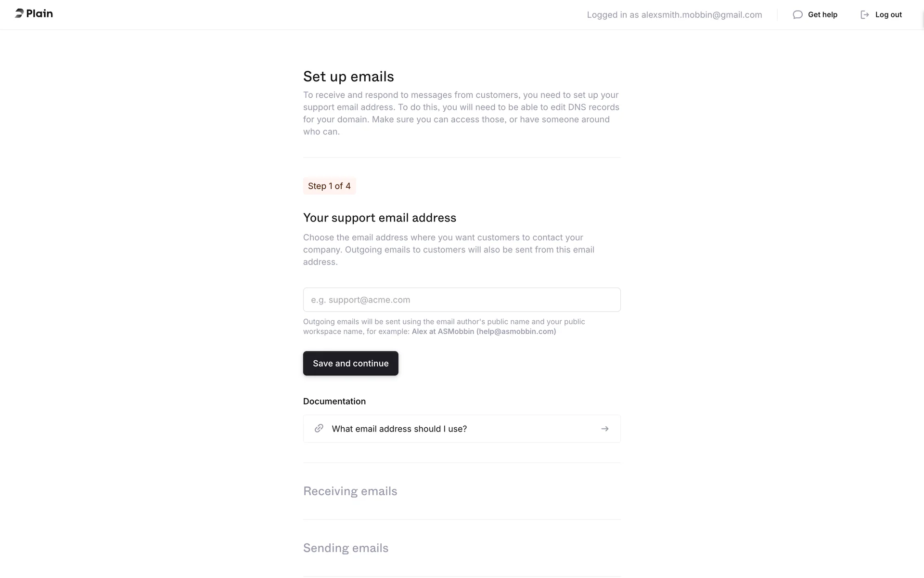The height and width of the screenshot is (578, 924).
Task: Click the Plain logo icon
Action: 19,13
